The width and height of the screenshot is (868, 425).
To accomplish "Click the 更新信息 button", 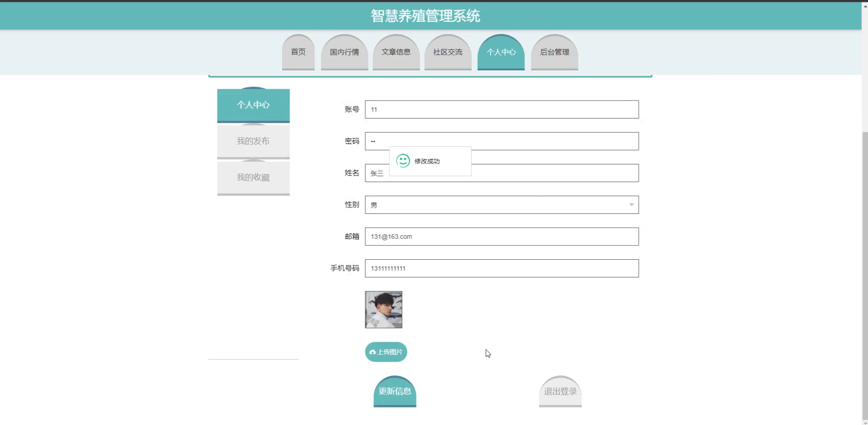I will 395,391.
